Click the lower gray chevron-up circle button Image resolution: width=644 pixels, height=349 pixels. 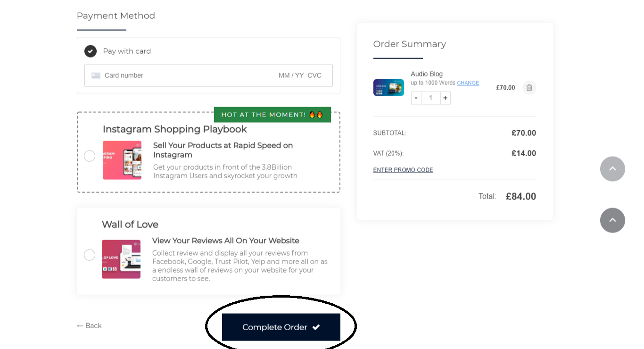612,220
